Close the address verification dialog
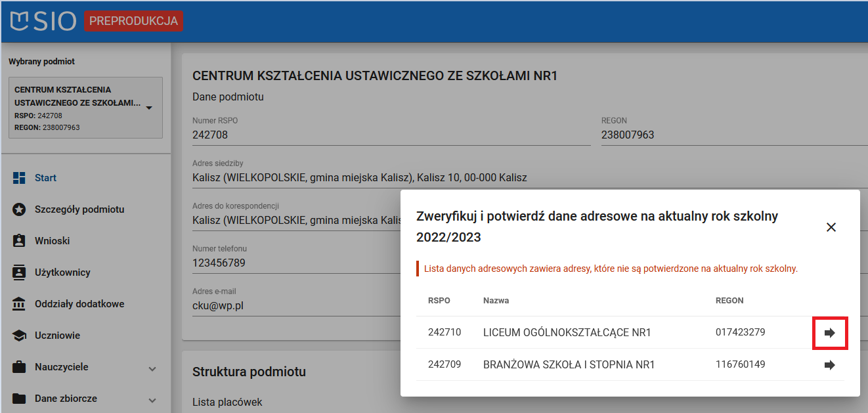The width and height of the screenshot is (868, 413). tap(831, 227)
